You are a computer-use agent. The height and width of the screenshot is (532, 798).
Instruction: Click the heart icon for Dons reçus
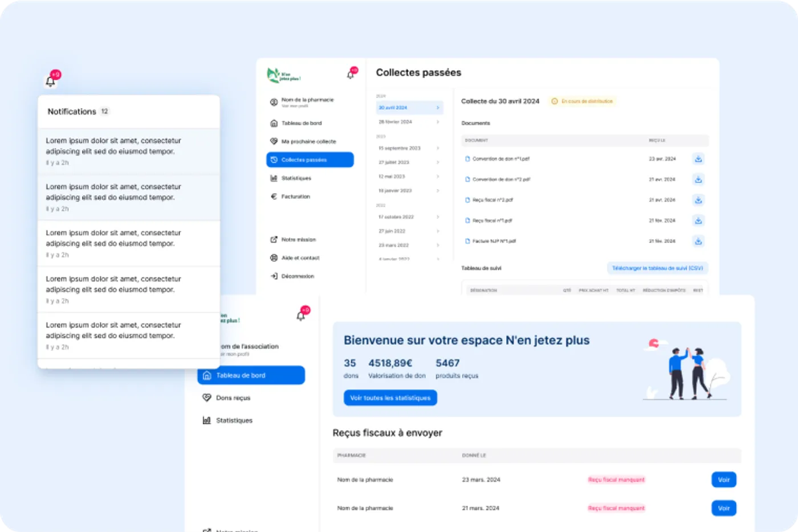coord(207,398)
